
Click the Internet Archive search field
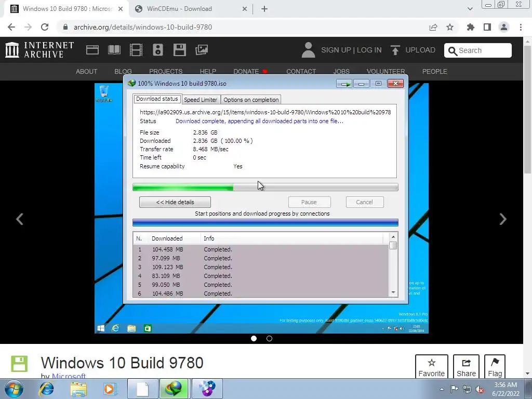coord(478,50)
